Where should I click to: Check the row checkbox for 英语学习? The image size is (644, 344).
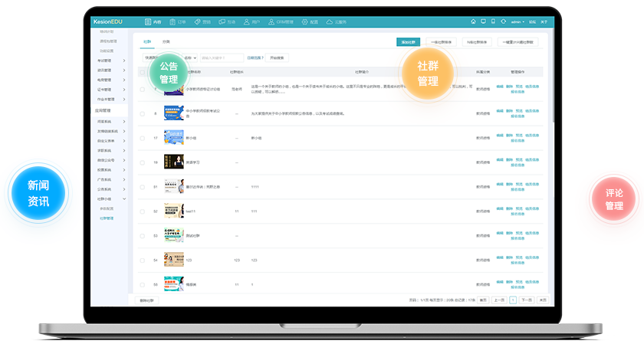(x=142, y=162)
